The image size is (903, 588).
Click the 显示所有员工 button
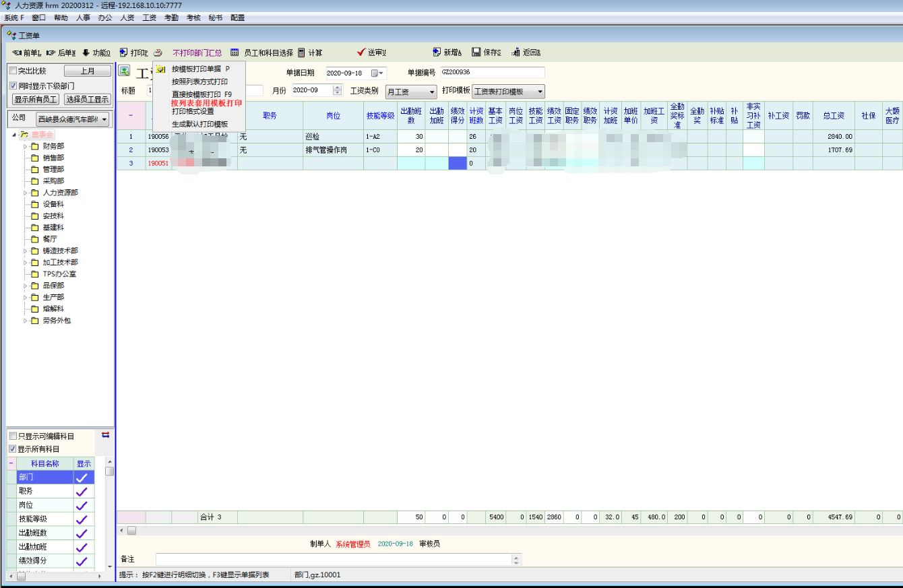tap(36, 99)
